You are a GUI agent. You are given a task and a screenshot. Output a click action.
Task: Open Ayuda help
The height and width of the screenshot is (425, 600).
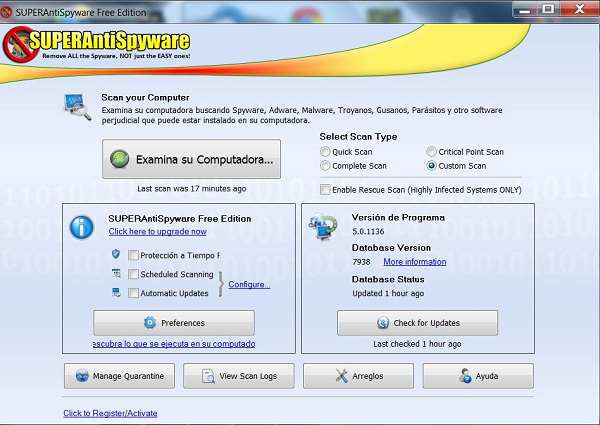pos(478,376)
